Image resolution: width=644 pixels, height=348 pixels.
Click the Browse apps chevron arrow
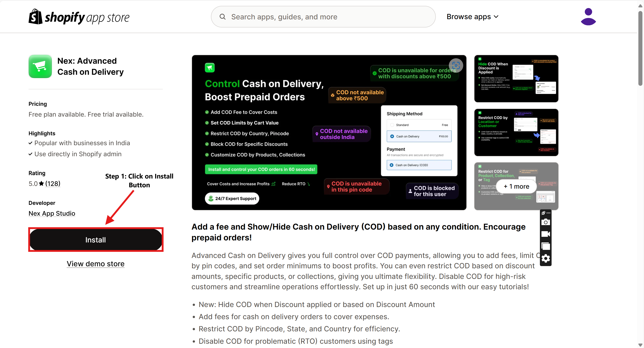tap(496, 17)
